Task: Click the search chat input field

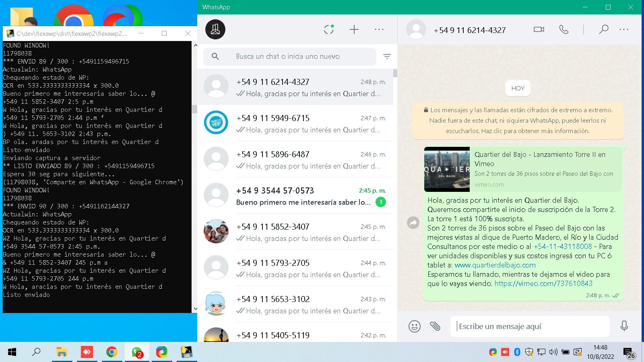Action: point(289,56)
